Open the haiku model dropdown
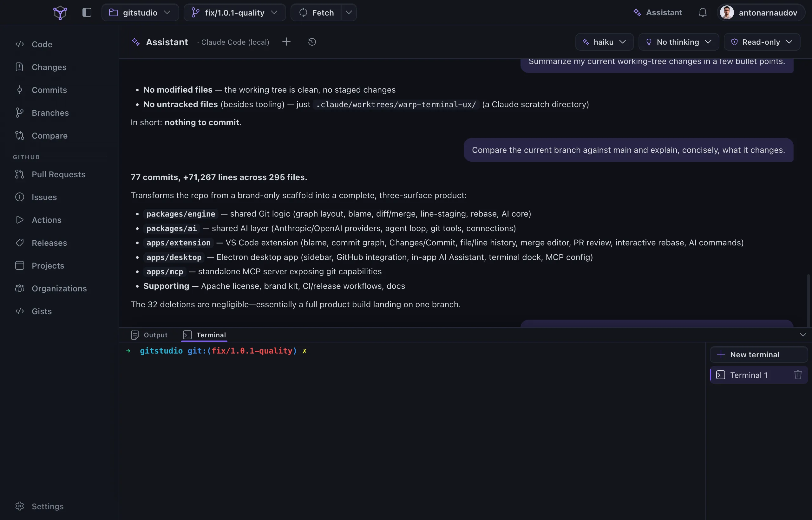 pyautogui.click(x=604, y=42)
